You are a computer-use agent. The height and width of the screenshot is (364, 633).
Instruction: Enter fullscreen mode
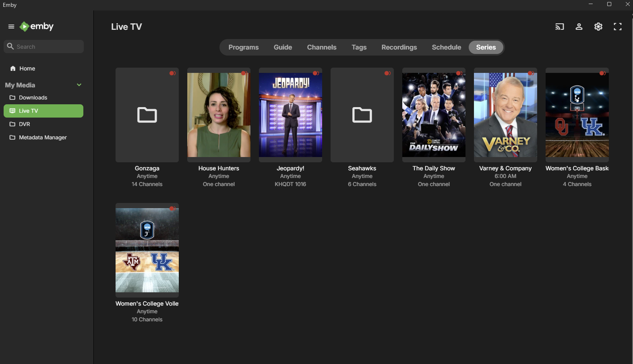(618, 27)
